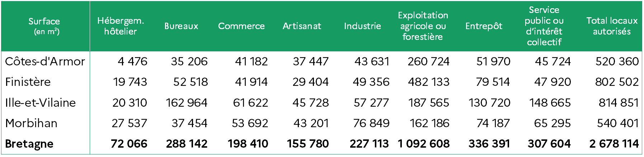Select Bretagne grand total 2 678 114
The width and height of the screenshot is (644, 157).
[x=614, y=144]
